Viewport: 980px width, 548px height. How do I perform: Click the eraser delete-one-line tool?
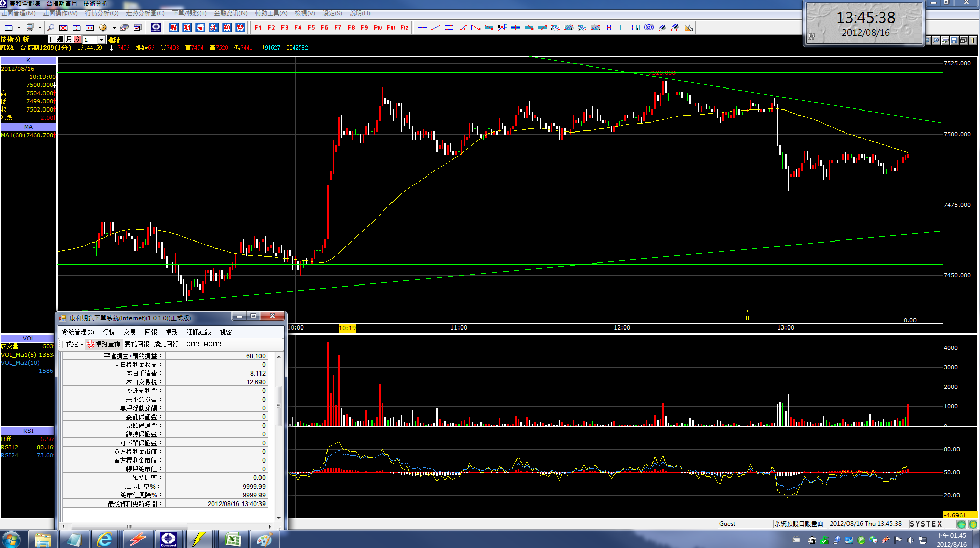662,28
